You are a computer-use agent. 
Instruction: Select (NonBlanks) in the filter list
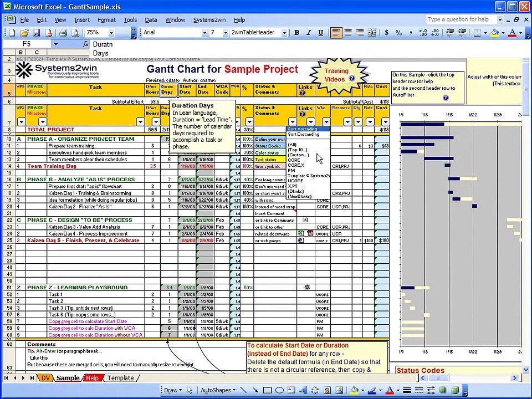(300, 196)
